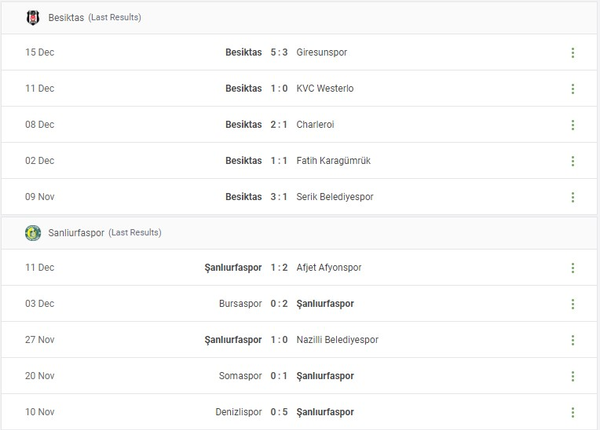
Task: Select the Besiktas 5:3 score
Action: [279, 53]
